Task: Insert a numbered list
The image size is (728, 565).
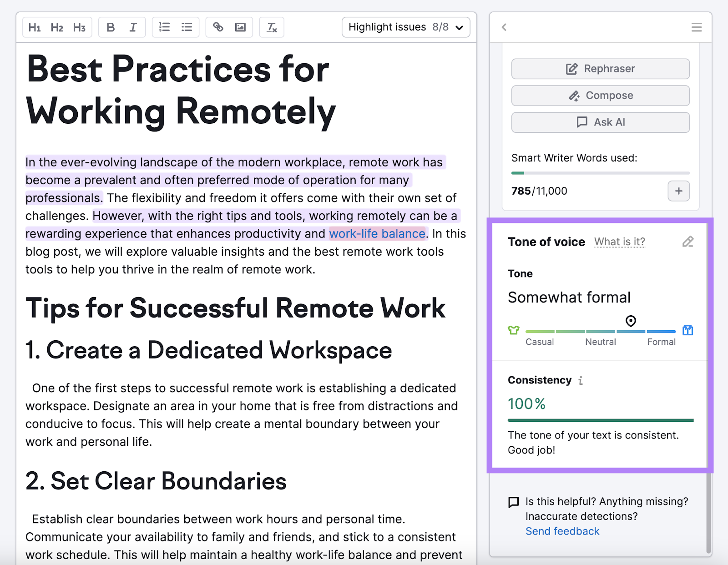Action: coord(164,27)
